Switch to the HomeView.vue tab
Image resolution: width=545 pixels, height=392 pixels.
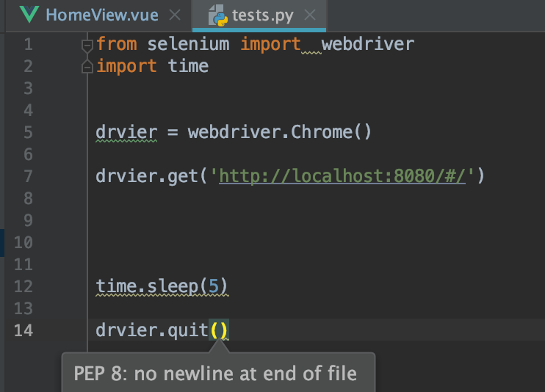click(x=98, y=15)
